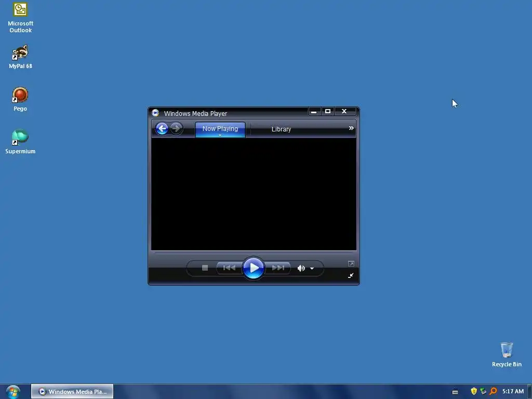Maximize the Windows Media Player window
The image size is (532, 399).
pyautogui.click(x=328, y=111)
